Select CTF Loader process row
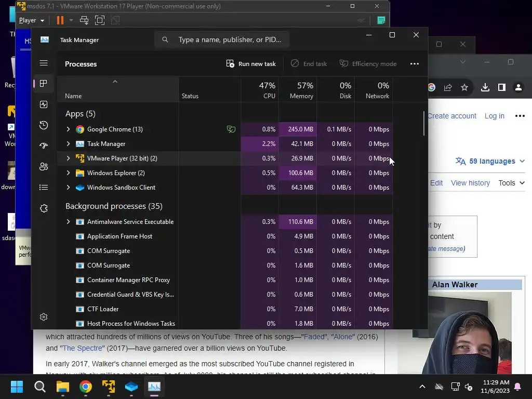Image resolution: width=532 pixels, height=399 pixels. click(x=225, y=309)
